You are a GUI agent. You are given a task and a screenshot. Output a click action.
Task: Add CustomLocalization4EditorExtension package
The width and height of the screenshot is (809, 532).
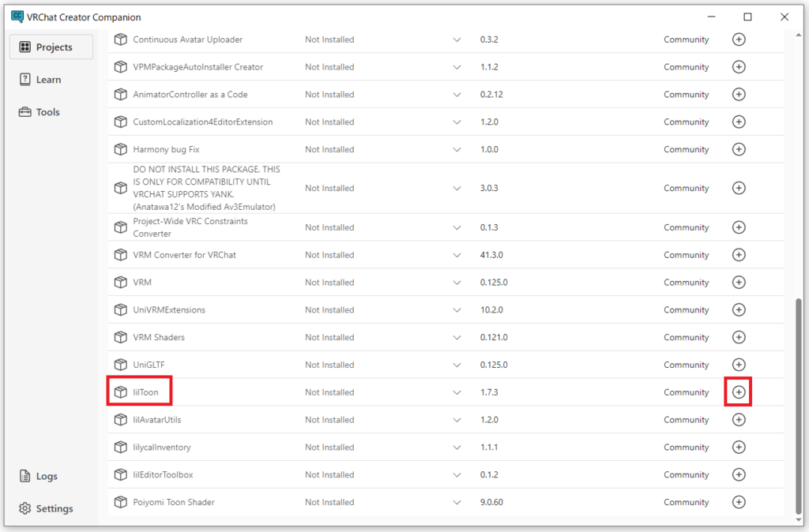click(x=739, y=122)
